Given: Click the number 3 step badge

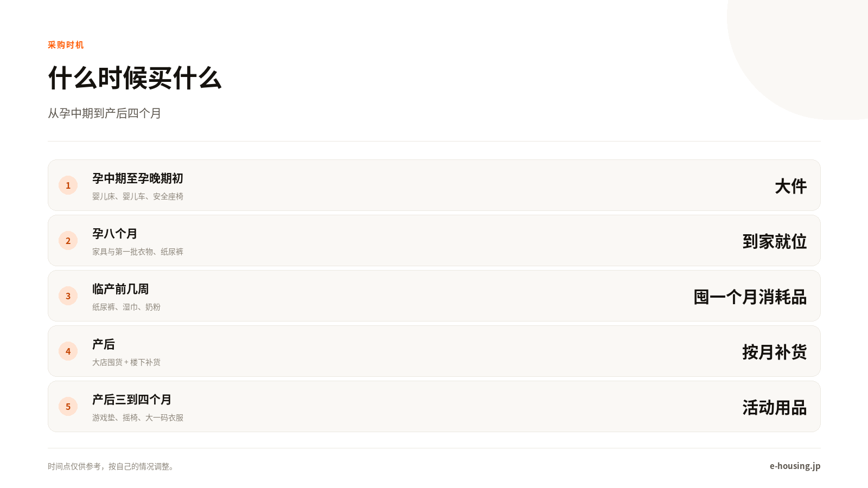Looking at the screenshot, I should [x=68, y=296].
